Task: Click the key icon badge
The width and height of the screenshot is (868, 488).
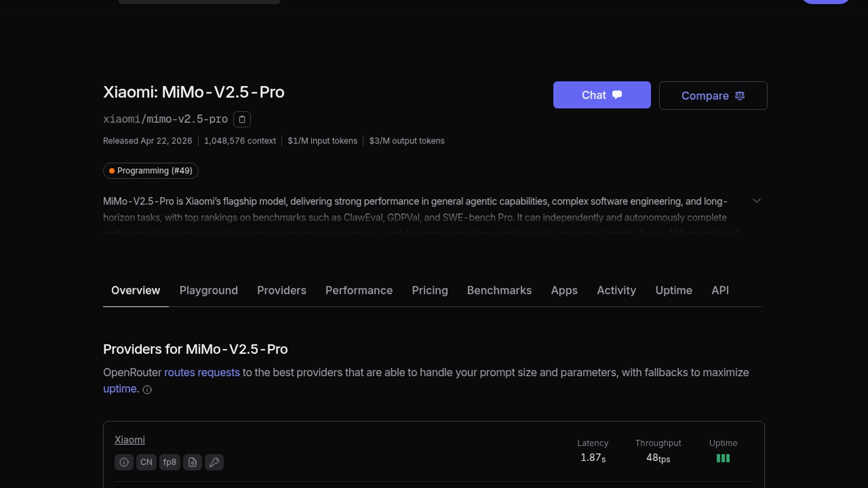Action: tap(214, 462)
